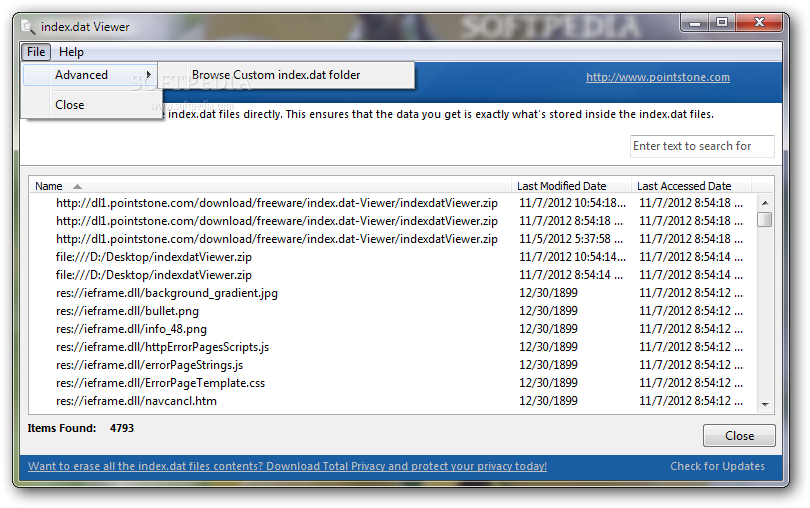Minimize the index.dat Viewer window
The image size is (810, 508).
[695, 23]
